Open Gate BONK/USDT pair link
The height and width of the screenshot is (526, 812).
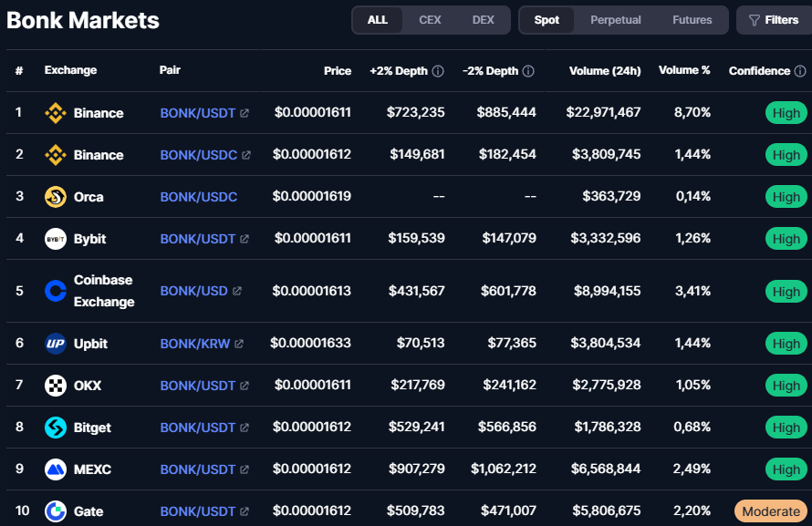click(x=198, y=511)
